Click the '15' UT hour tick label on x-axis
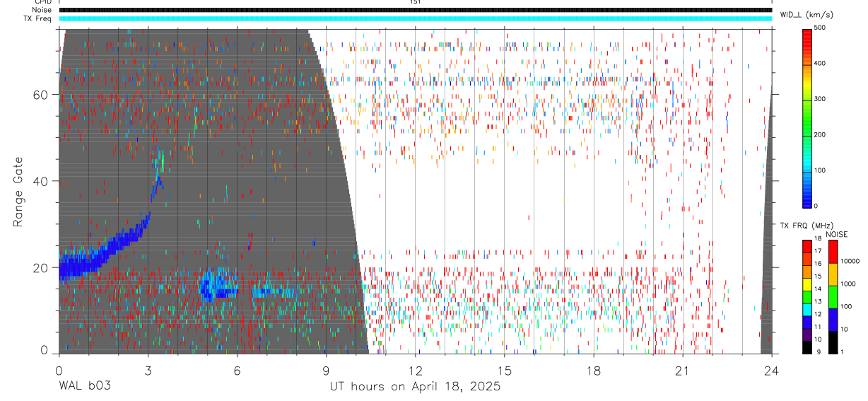This screenshot has width=868, height=401. point(505,371)
